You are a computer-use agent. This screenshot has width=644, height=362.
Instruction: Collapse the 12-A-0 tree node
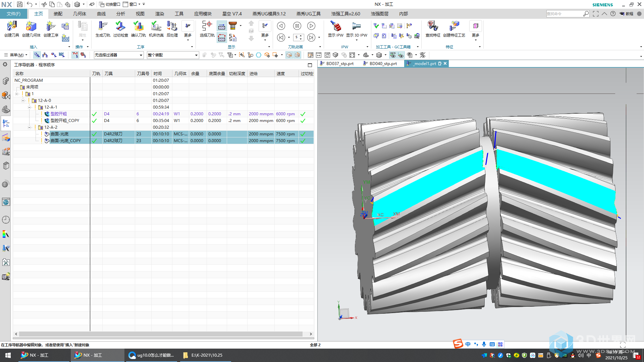(23, 101)
